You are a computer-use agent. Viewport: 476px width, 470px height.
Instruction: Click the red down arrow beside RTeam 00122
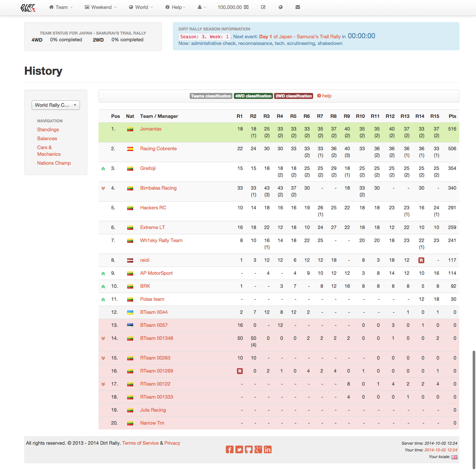tap(103, 384)
